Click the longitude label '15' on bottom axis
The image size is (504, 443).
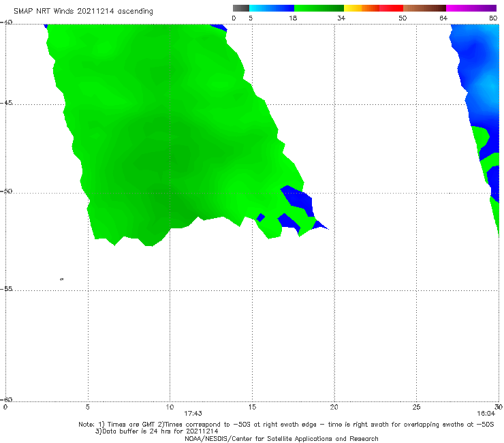(x=252, y=407)
